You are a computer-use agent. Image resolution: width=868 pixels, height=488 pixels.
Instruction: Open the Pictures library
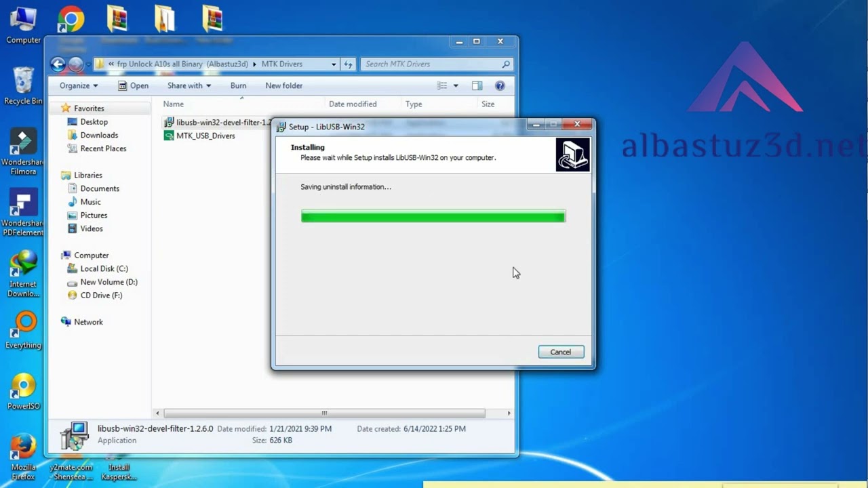(x=94, y=216)
